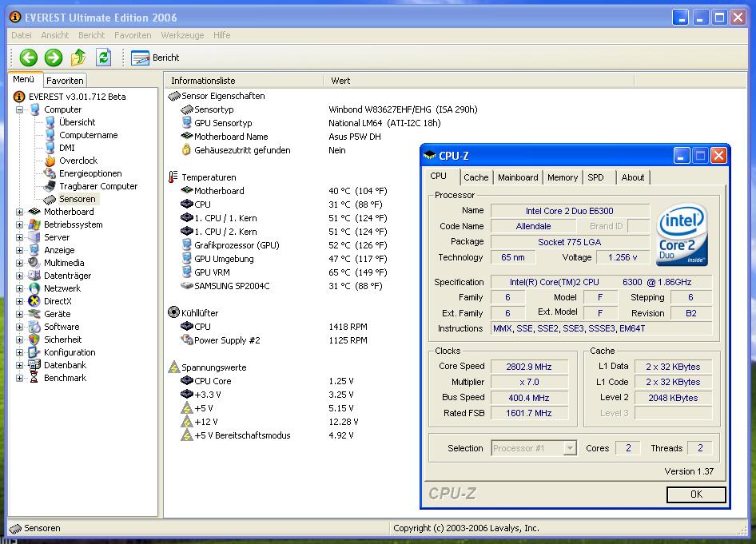Collapse the Computer tree node
This screenshot has height=544, width=756.
pos(20,109)
